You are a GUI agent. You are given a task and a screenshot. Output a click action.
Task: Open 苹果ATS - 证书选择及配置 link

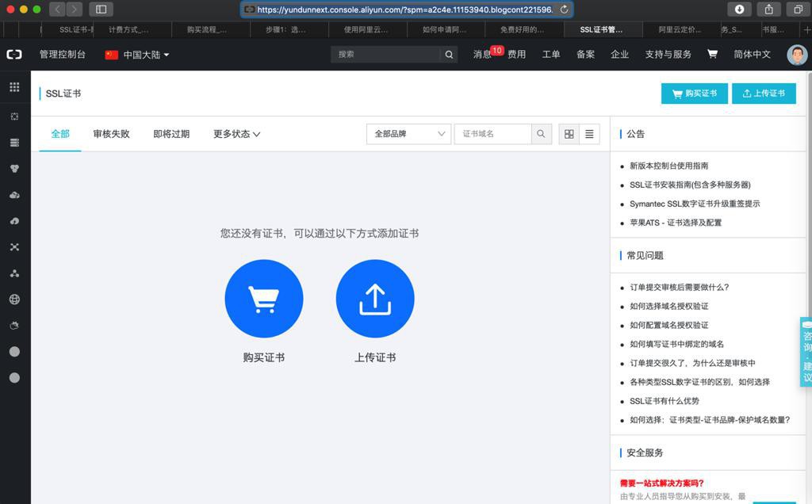(x=676, y=223)
